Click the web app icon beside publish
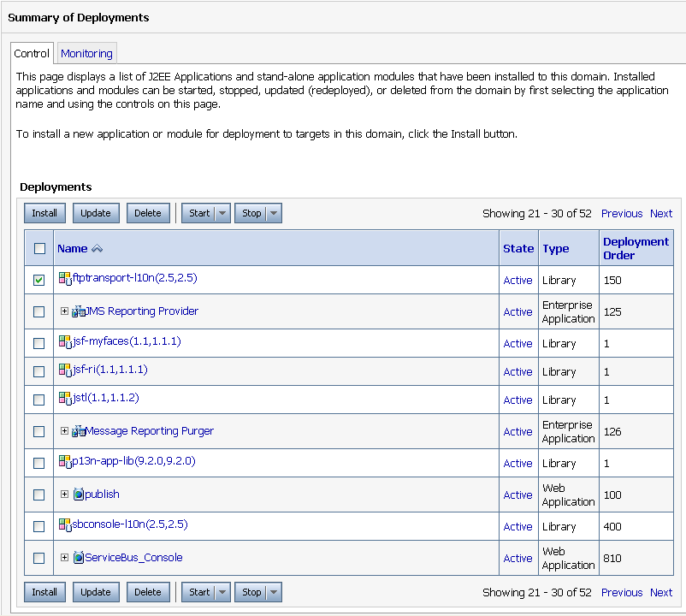686x616 pixels. coord(79,495)
